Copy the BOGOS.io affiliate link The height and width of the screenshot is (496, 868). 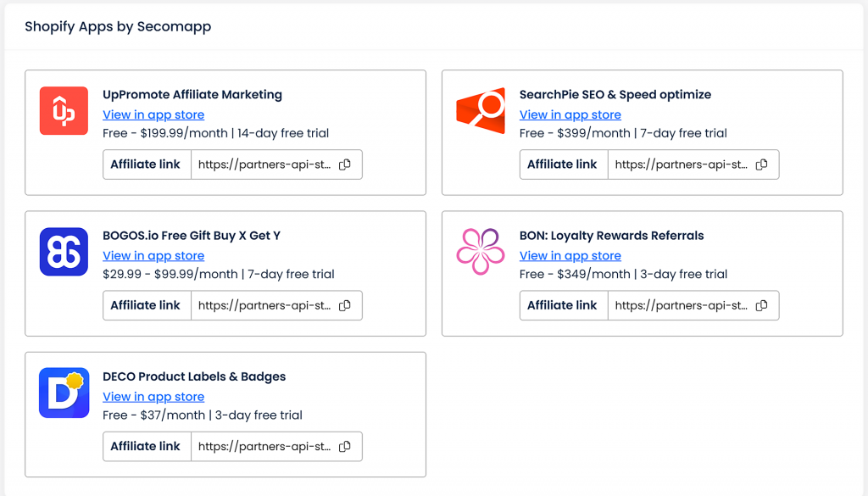(x=345, y=305)
